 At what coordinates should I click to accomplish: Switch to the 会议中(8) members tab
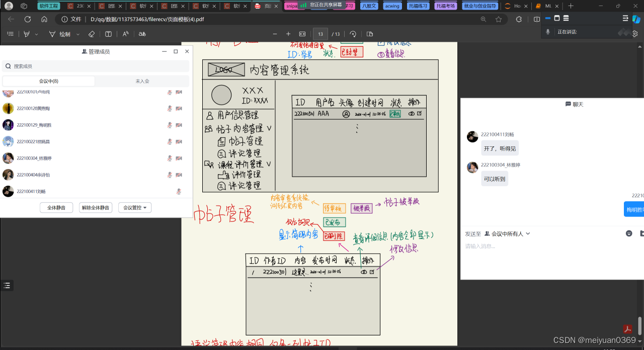[49, 81]
